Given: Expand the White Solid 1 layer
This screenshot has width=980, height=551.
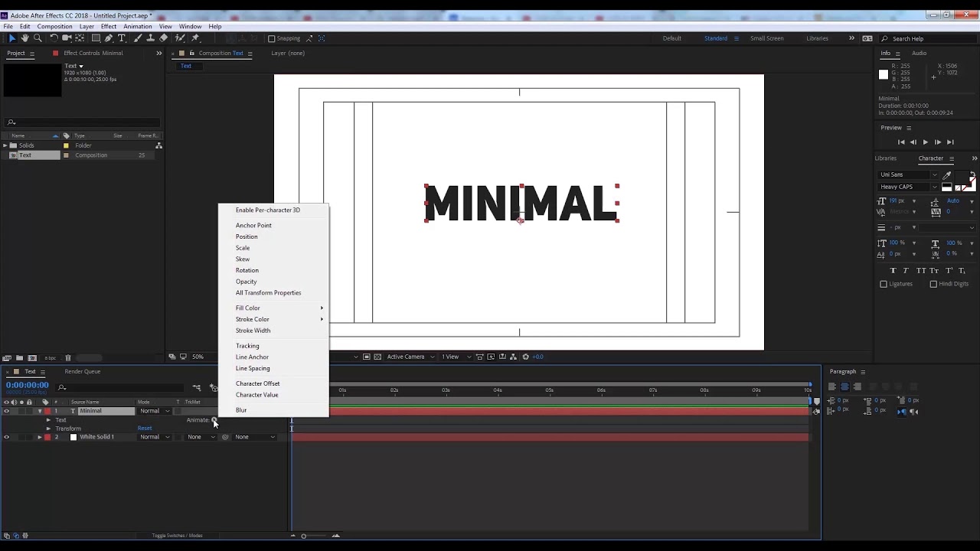Looking at the screenshot, I should (x=40, y=437).
